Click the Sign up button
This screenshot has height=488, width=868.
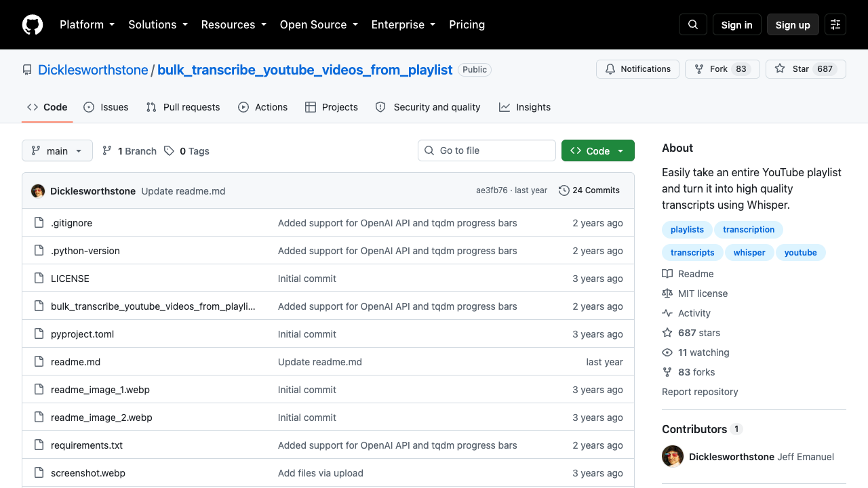point(793,24)
